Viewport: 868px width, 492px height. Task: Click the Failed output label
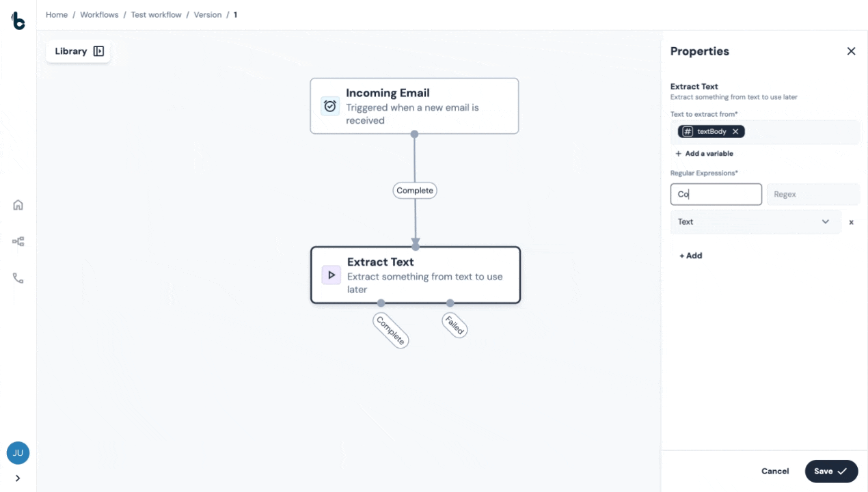tap(455, 325)
